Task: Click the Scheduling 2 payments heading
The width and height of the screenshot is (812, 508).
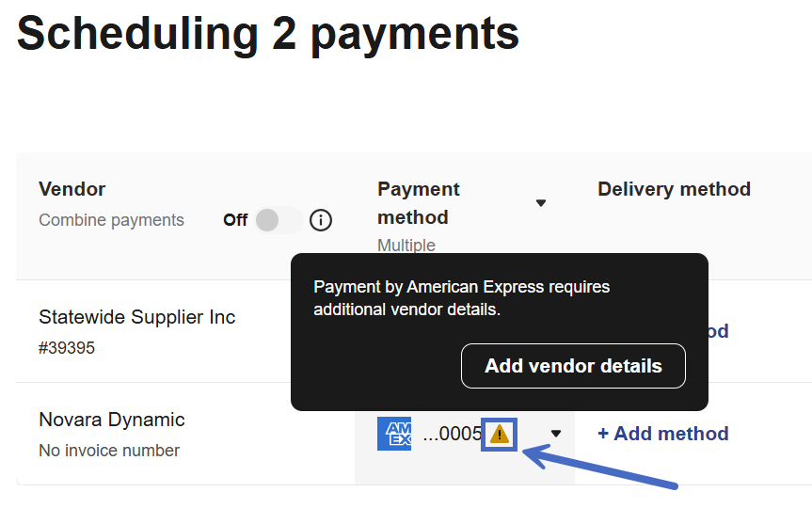Action: point(268,33)
